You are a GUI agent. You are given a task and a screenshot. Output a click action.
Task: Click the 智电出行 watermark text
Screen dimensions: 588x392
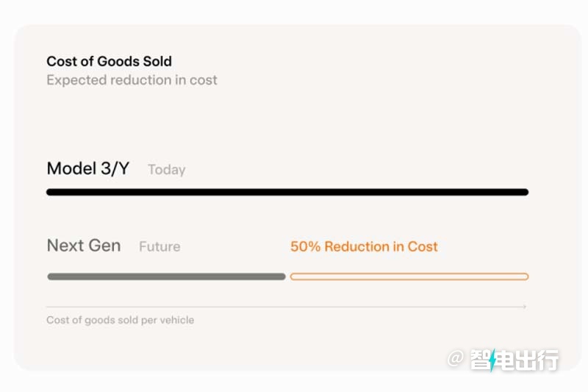[514, 360]
